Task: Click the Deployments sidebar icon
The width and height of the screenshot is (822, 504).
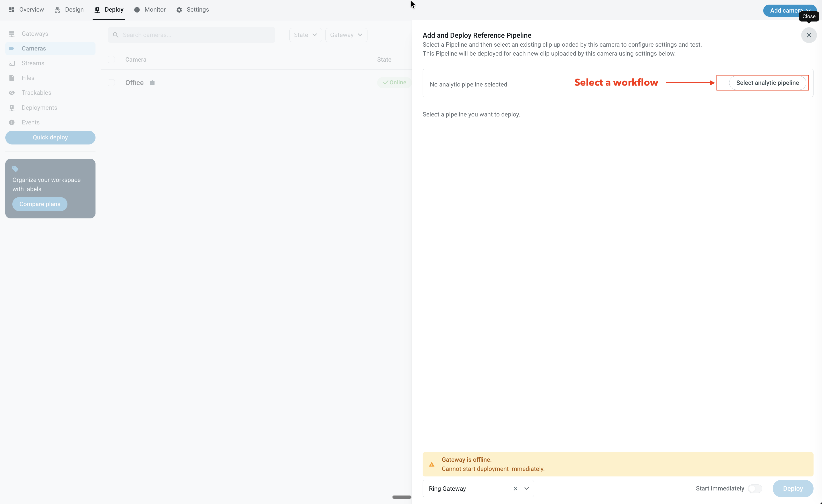Action: pos(12,108)
